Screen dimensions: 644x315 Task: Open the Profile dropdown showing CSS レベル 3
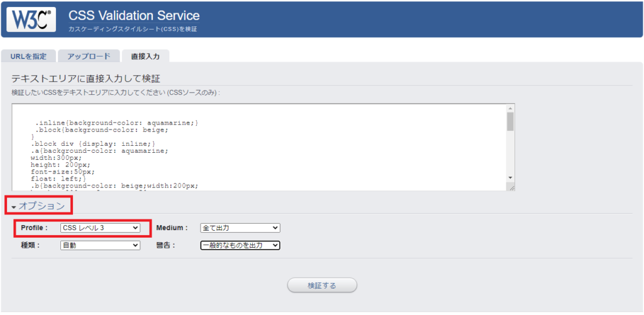click(100, 228)
